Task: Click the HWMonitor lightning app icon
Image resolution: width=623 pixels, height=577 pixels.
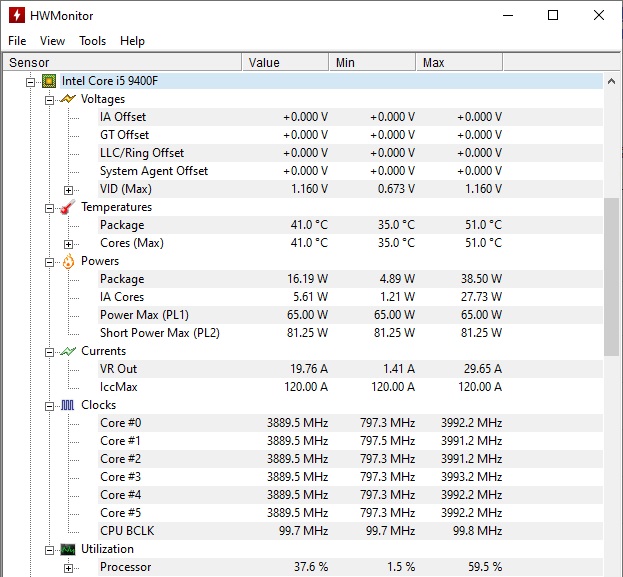Action: tap(17, 15)
